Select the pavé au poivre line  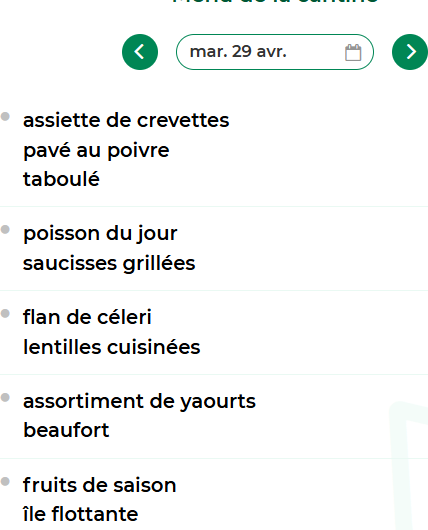pyautogui.click(x=96, y=150)
